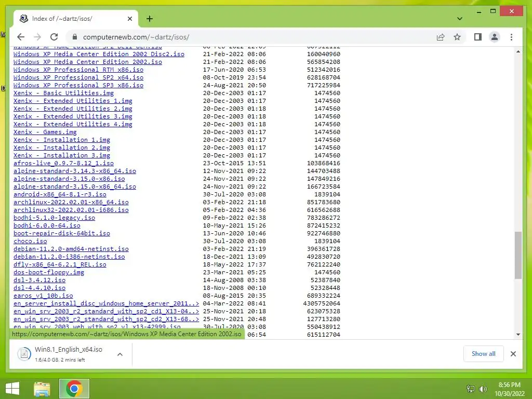Download Windows XP Professional RTM x86.iso

coord(78,70)
